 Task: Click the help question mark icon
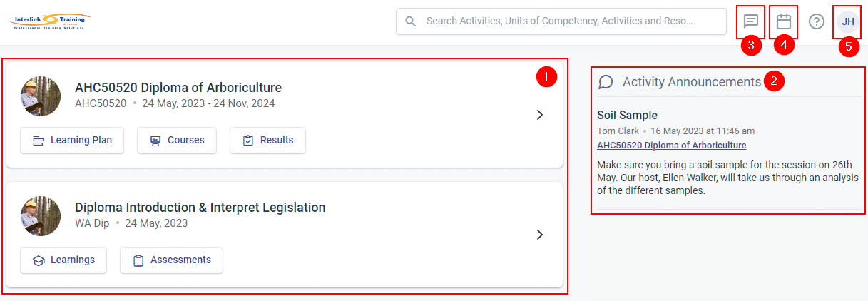click(x=817, y=21)
